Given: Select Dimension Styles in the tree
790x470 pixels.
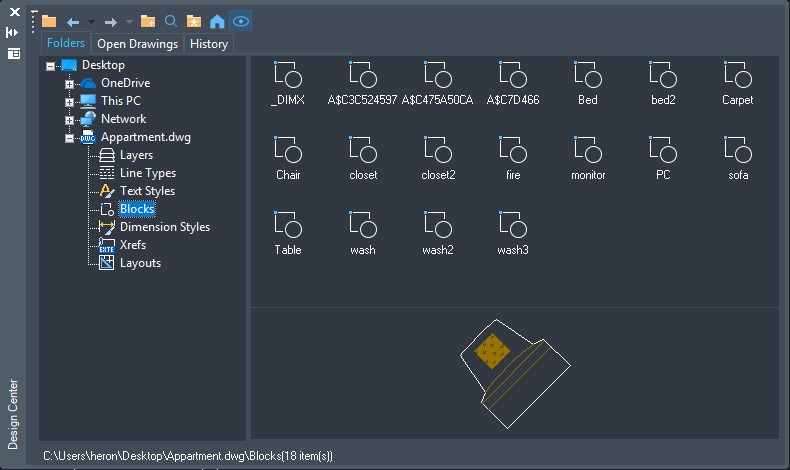Looking at the screenshot, I should click(x=164, y=227).
